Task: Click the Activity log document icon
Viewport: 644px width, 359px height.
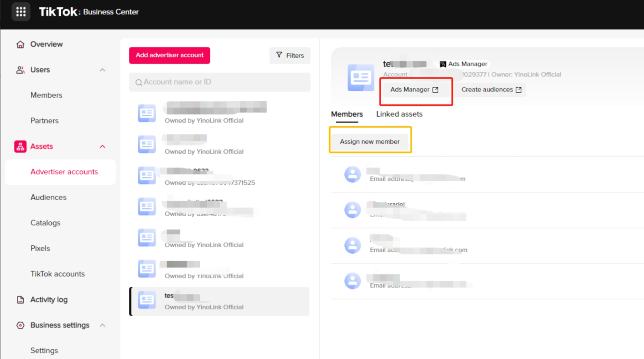Action: [20, 300]
